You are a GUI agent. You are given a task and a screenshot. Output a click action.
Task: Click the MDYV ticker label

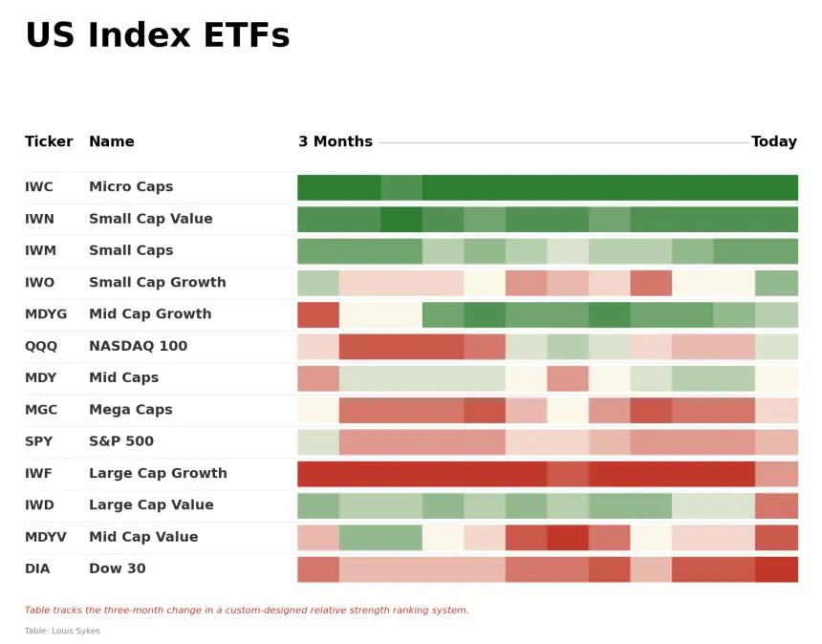coord(46,537)
